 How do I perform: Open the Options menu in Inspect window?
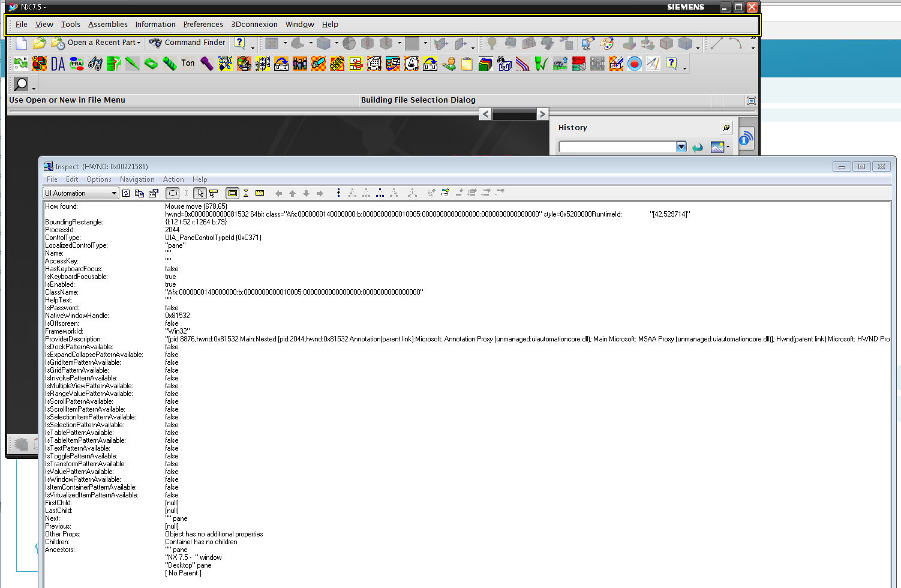coord(99,179)
